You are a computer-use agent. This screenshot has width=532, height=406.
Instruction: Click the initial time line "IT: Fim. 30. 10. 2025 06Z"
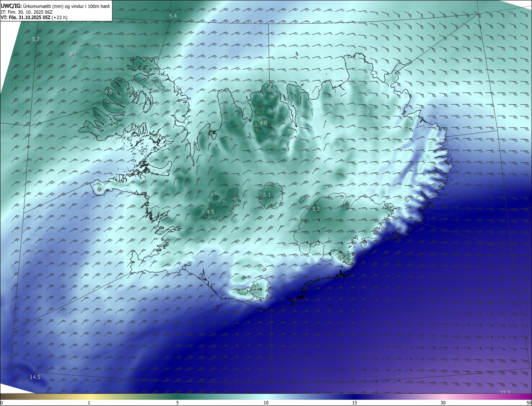[x=26, y=12]
